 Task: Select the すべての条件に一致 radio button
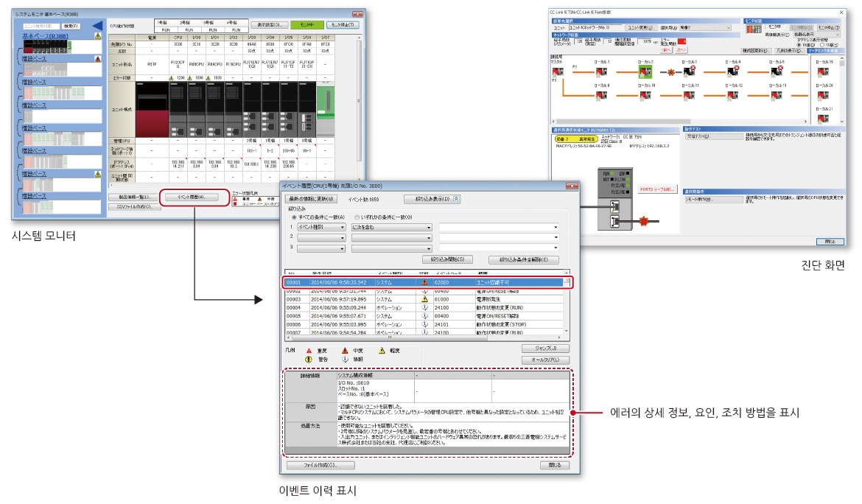click(295, 217)
